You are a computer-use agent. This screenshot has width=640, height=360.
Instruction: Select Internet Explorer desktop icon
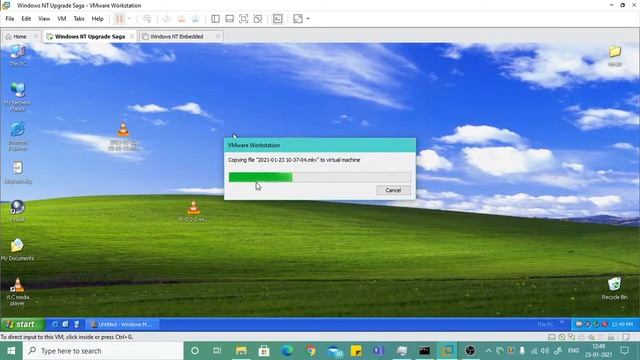(x=18, y=136)
